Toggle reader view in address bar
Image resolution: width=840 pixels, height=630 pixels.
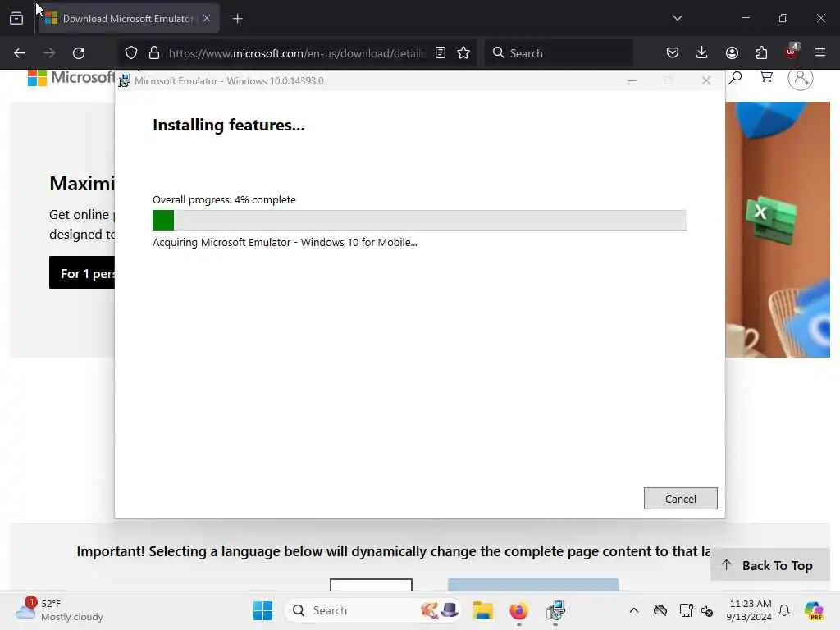click(441, 53)
